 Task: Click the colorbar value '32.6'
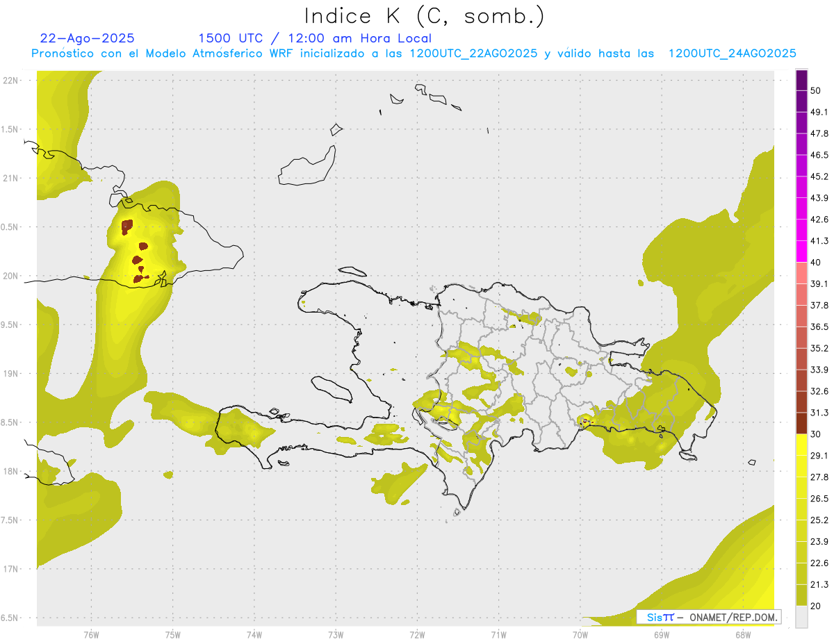click(819, 391)
